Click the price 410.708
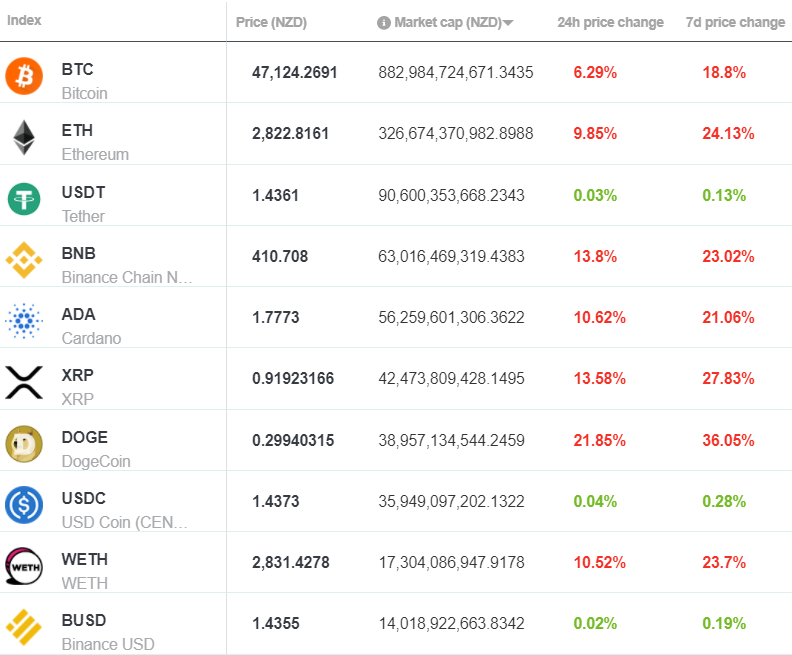The width and height of the screenshot is (792, 655). (280, 256)
